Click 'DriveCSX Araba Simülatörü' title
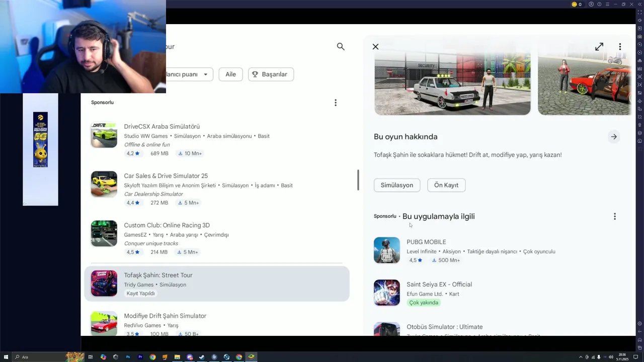The image size is (644, 362). pyautogui.click(x=162, y=127)
